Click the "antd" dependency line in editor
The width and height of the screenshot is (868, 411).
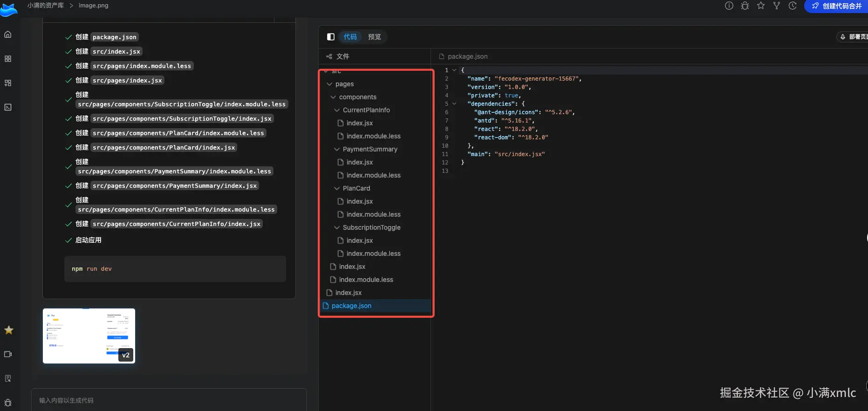pyautogui.click(x=505, y=121)
